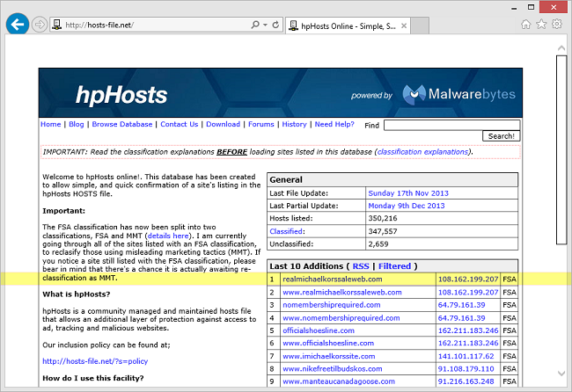Open Browse Database link
The height and width of the screenshot is (392, 572).
click(122, 124)
